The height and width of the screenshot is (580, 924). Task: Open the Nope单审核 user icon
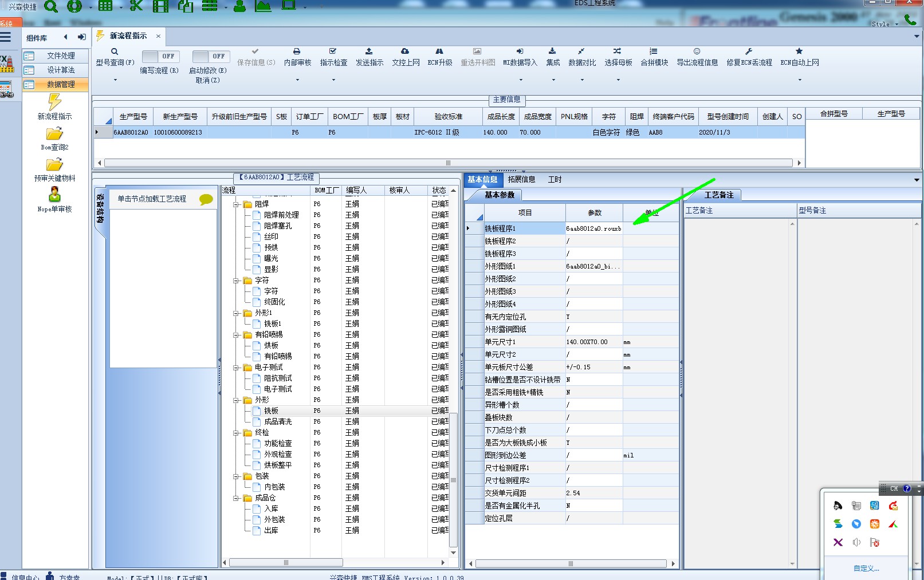point(54,195)
